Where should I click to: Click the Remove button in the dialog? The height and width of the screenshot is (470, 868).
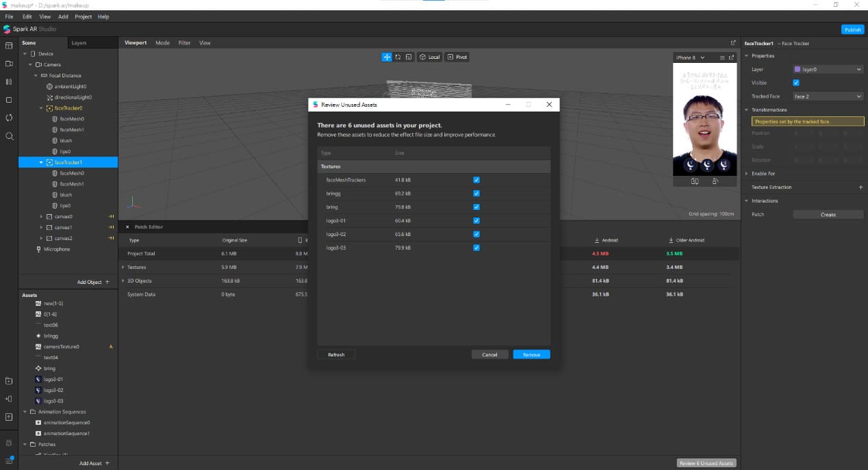point(531,354)
